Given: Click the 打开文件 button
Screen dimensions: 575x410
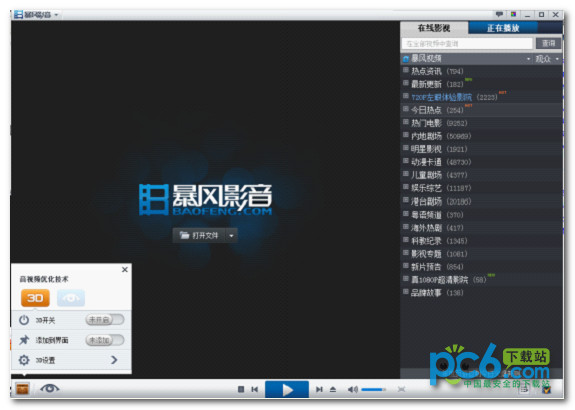Looking at the screenshot, I should click(199, 235).
